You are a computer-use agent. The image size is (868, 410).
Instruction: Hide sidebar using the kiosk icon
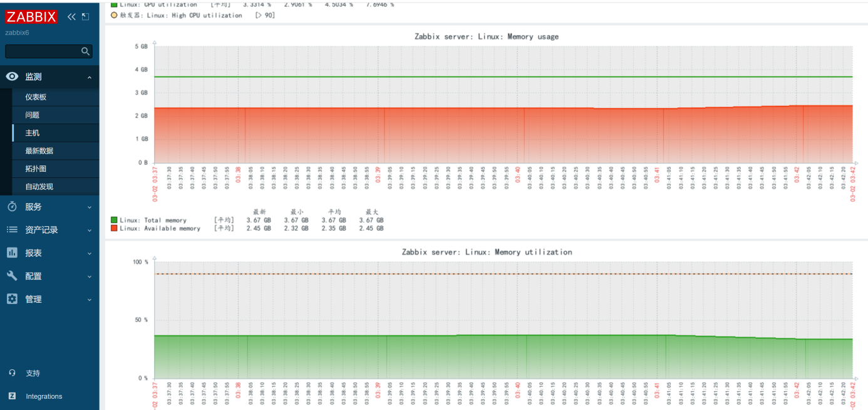click(86, 17)
